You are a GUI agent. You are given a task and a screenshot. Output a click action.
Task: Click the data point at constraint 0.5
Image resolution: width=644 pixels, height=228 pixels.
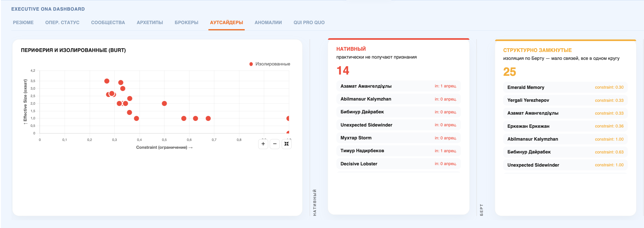[164, 103]
